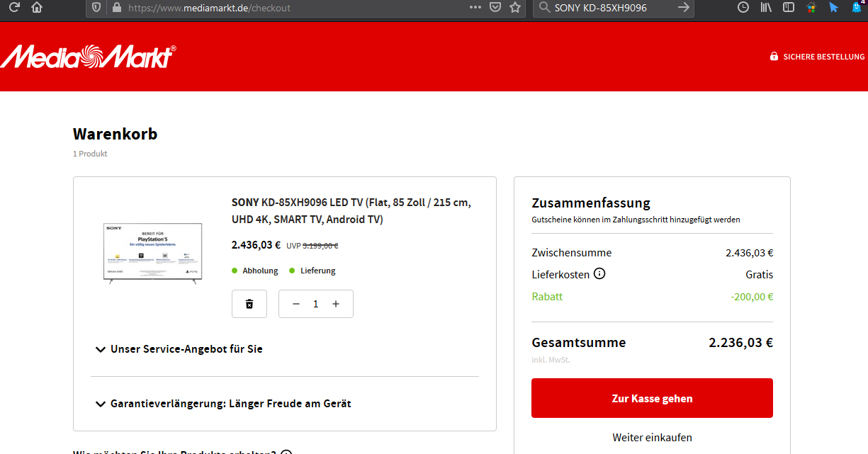The height and width of the screenshot is (454, 868).
Task: Click the Abholung availability label
Action: (x=260, y=271)
